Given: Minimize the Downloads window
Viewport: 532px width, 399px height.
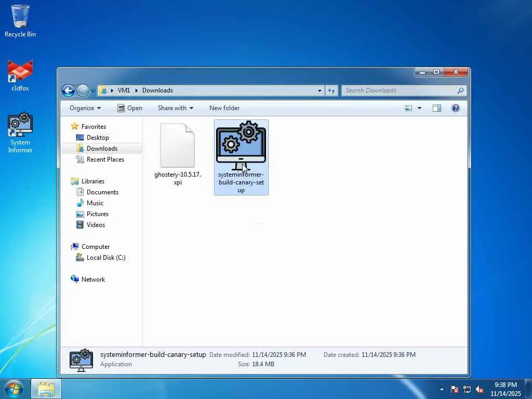Looking at the screenshot, I should tap(422, 72).
